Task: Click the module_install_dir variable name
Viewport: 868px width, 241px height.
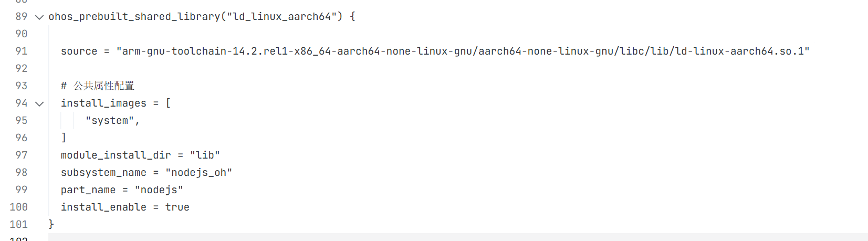Action: tap(116, 155)
